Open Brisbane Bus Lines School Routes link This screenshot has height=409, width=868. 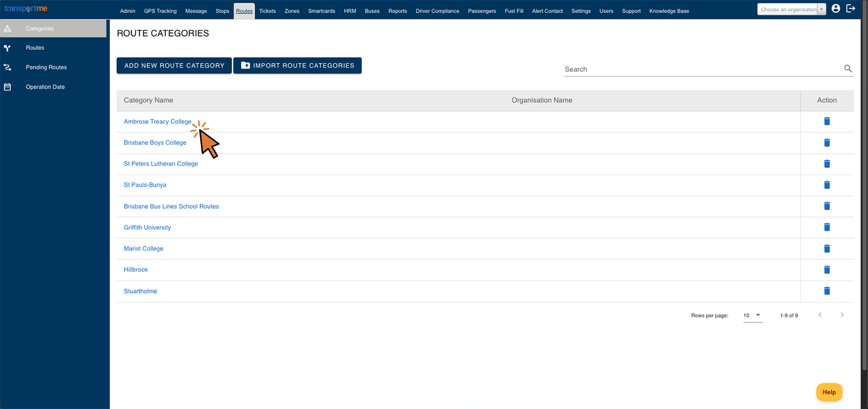click(171, 206)
